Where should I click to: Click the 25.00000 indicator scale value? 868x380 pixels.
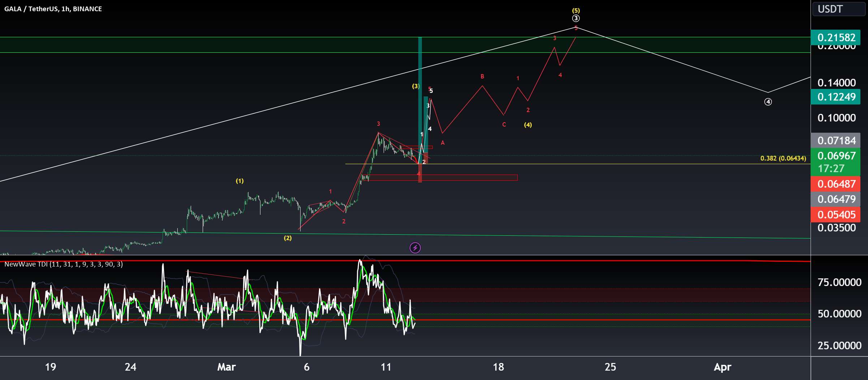[x=839, y=346]
